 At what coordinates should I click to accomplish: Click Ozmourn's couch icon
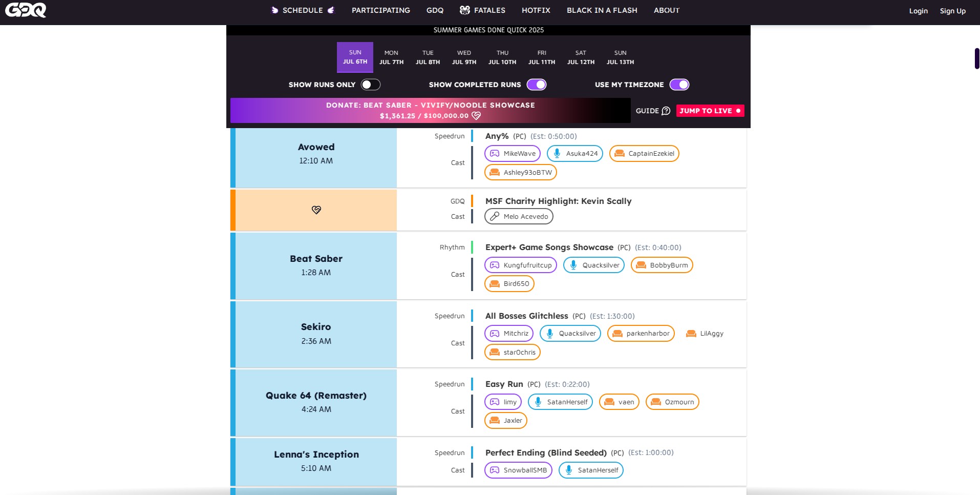tap(656, 402)
